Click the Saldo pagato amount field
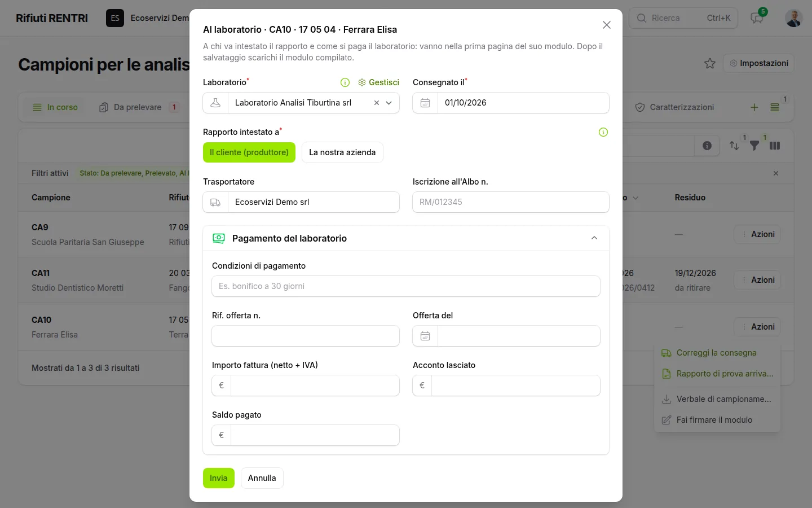 (x=315, y=435)
